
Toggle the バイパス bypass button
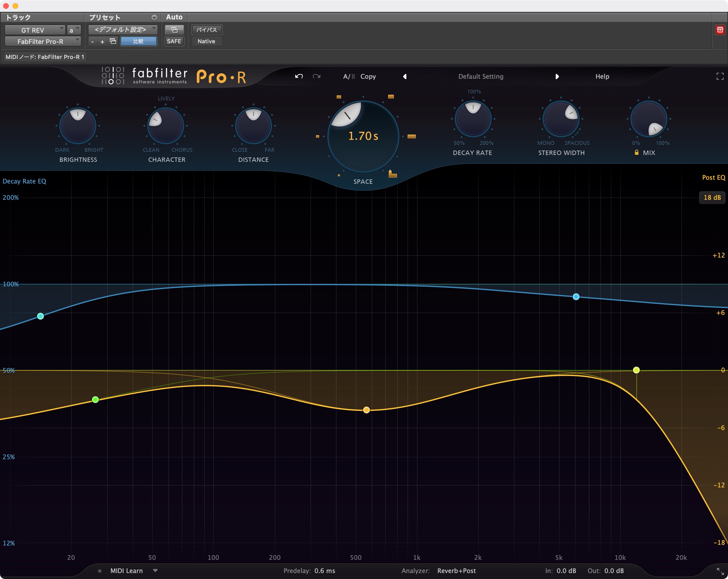pyautogui.click(x=207, y=30)
